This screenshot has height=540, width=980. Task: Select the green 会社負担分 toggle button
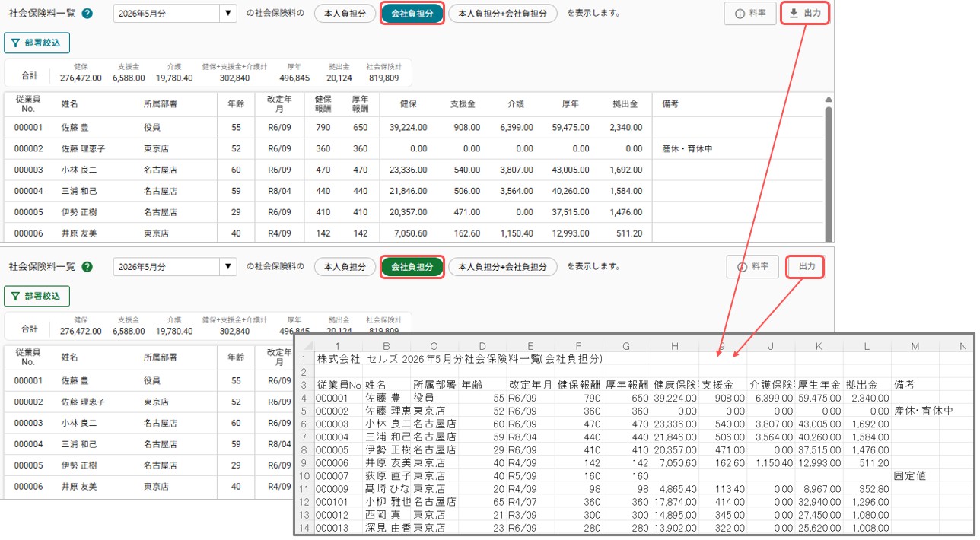coord(412,267)
